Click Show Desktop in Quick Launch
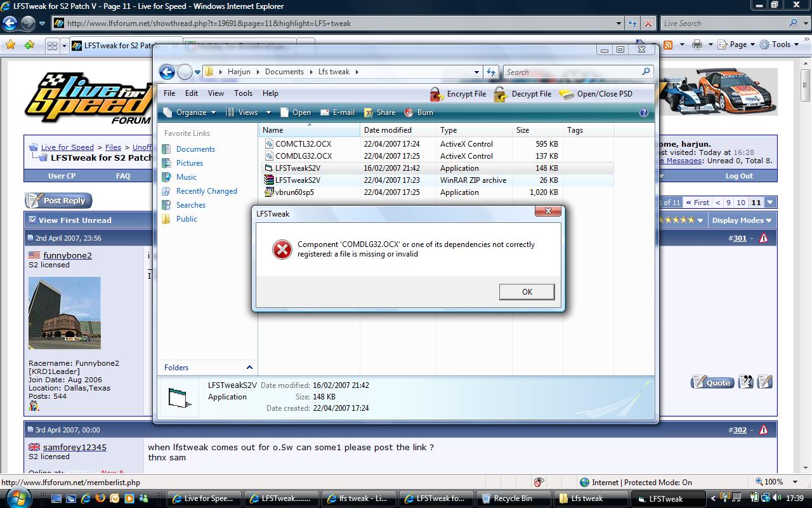The width and height of the screenshot is (812, 508). 56,498
